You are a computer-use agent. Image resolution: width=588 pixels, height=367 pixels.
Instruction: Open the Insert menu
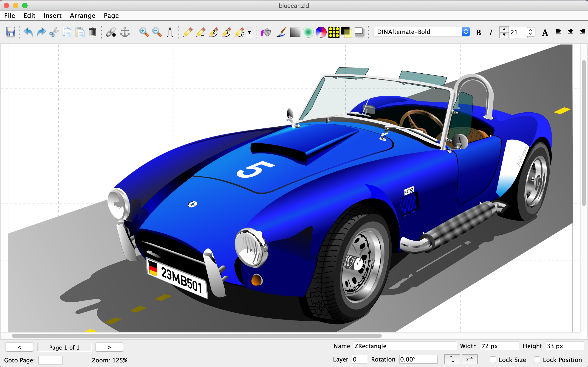52,16
